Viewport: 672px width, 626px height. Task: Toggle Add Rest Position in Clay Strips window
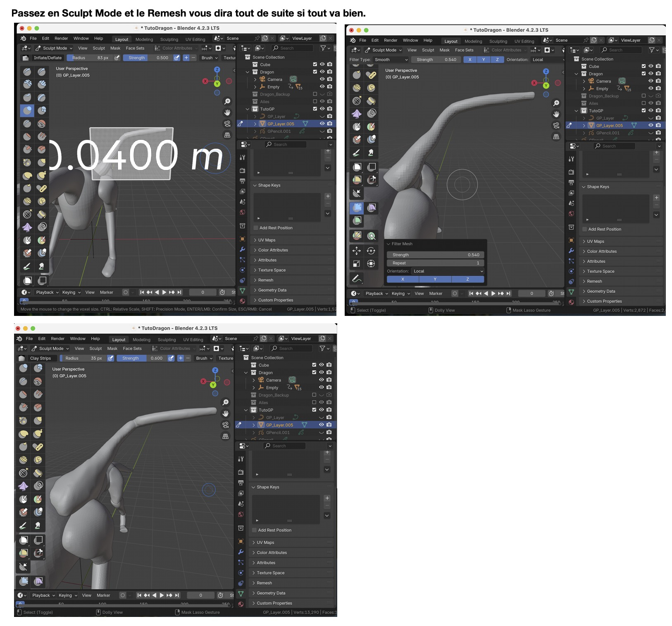pyautogui.click(x=255, y=530)
